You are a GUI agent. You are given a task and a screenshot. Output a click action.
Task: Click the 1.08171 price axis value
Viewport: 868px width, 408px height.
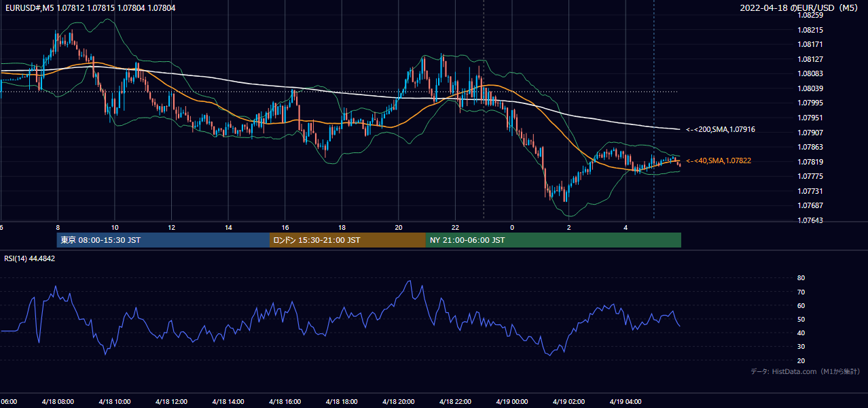pyautogui.click(x=810, y=44)
